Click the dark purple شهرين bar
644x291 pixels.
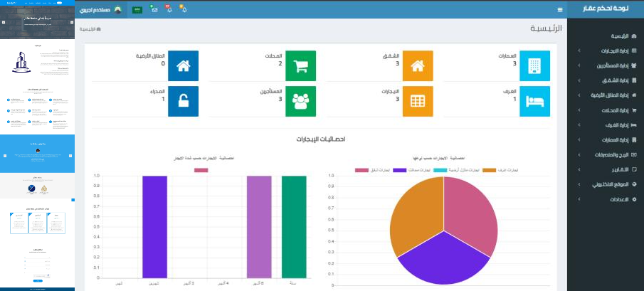(155, 227)
